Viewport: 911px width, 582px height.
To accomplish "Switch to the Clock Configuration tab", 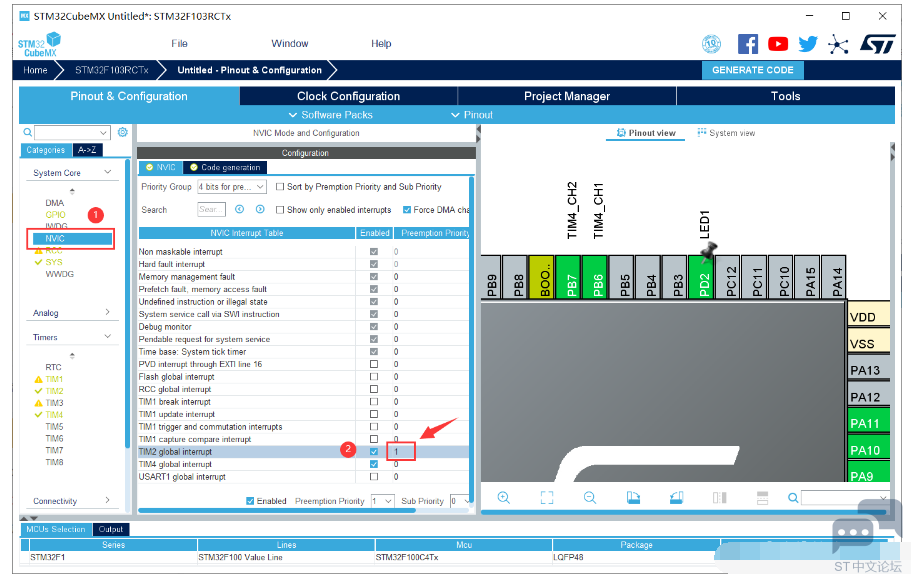I will click(349, 96).
